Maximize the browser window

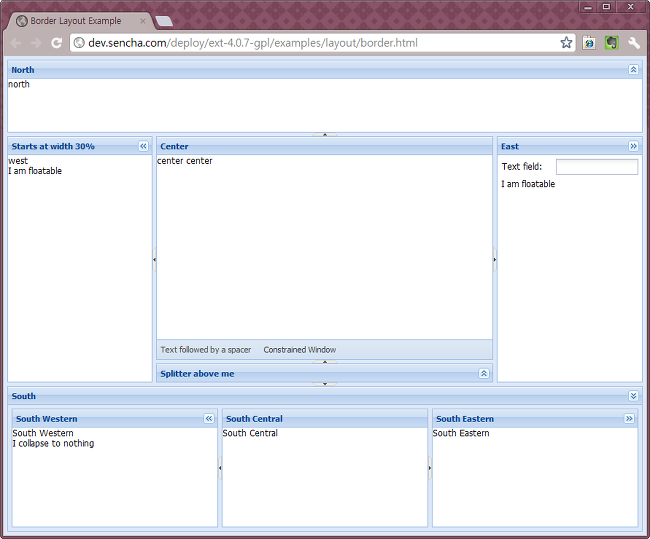tap(606, 7)
